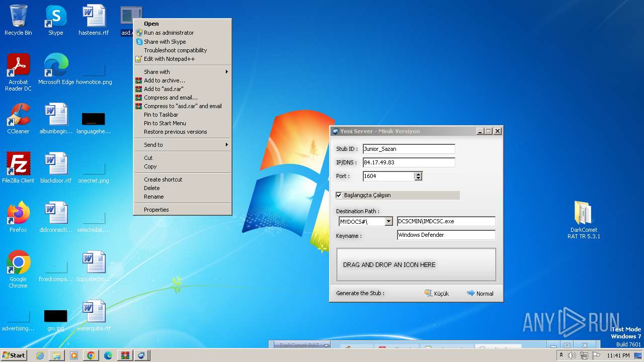Open Chrome from the taskbar
This screenshot has height=362, width=644.
(x=91, y=355)
